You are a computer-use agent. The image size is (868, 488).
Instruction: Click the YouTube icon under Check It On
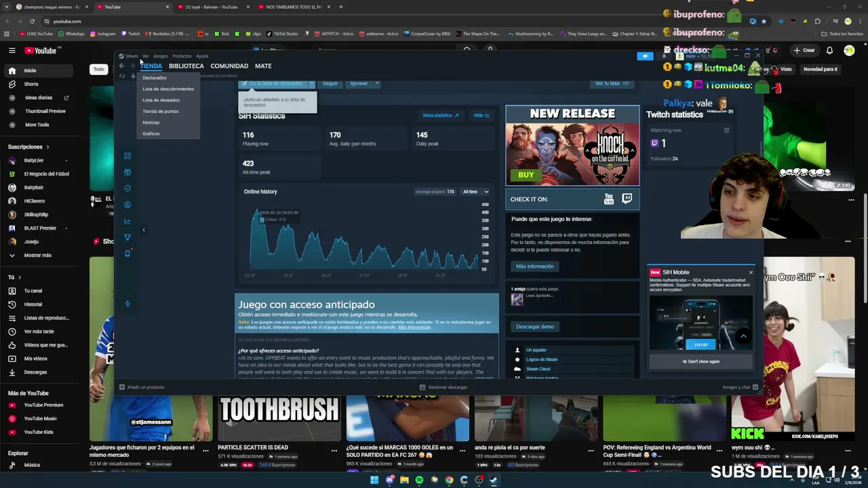coord(609,199)
